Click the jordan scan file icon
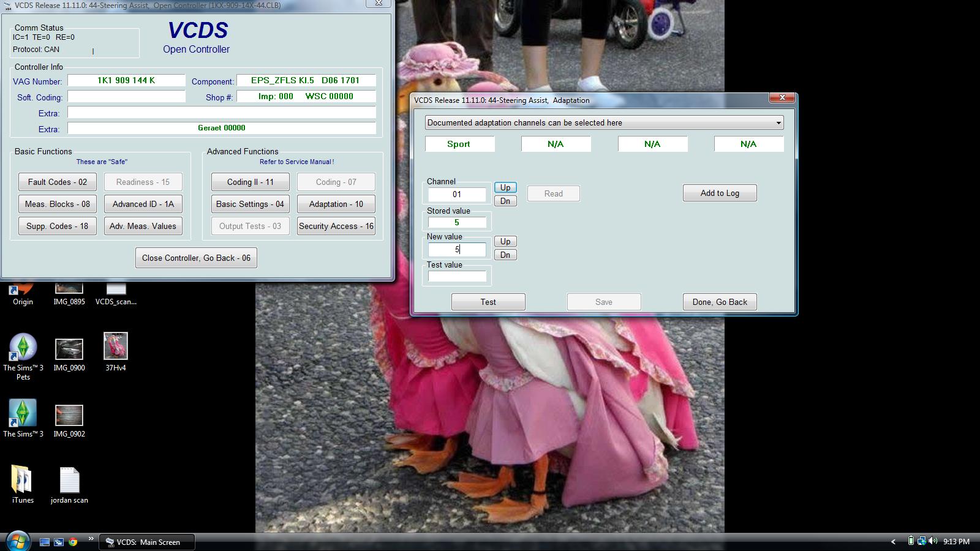The width and height of the screenshot is (980, 551). pyautogui.click(x=69, y=481)
